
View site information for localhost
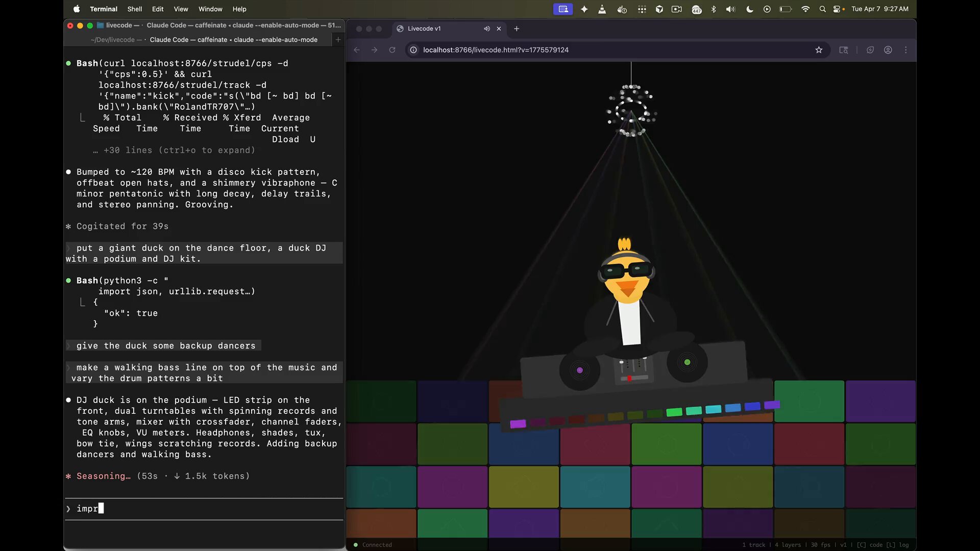tap(413, 50)
